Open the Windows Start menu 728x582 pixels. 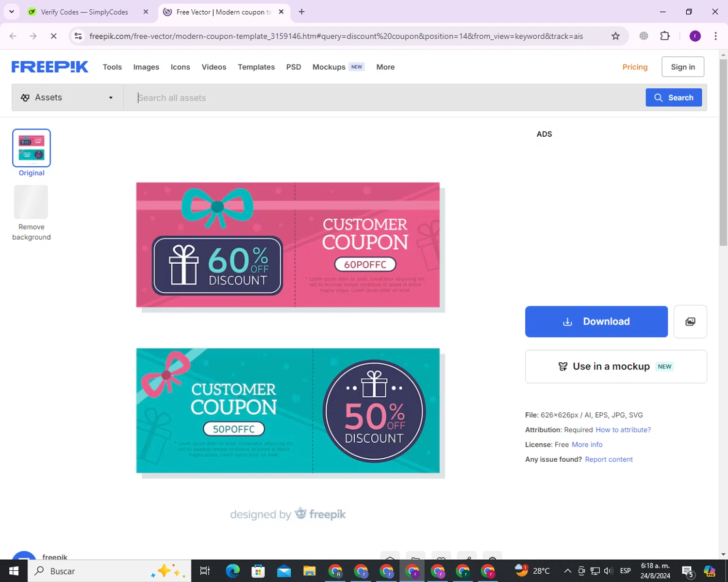[x=14, y=571]
